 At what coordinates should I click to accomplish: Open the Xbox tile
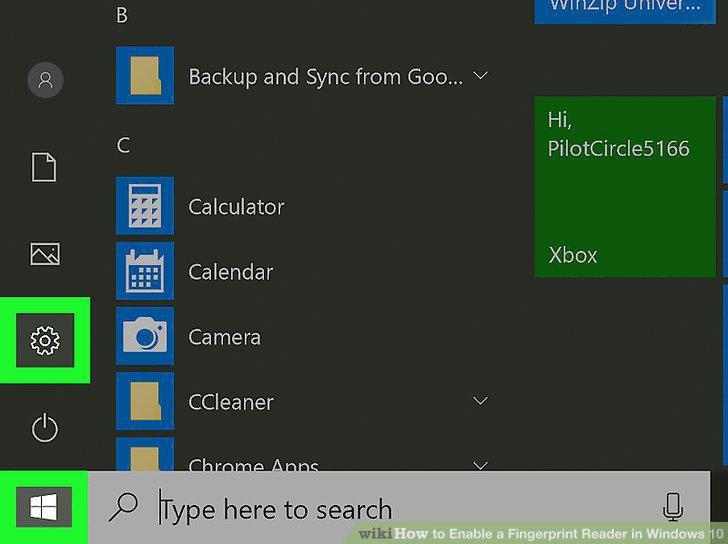pyautogui.click(x=625, y=187)
